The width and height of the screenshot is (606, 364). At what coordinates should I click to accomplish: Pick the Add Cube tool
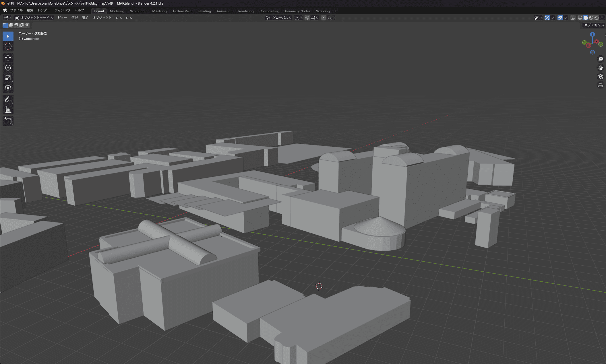click(8, 121)
